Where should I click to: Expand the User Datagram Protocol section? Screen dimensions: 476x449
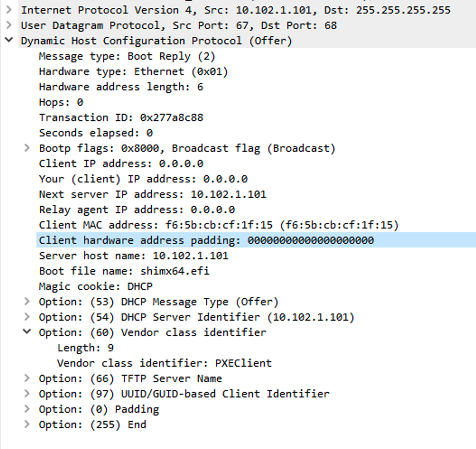click(x=10, y=25)
